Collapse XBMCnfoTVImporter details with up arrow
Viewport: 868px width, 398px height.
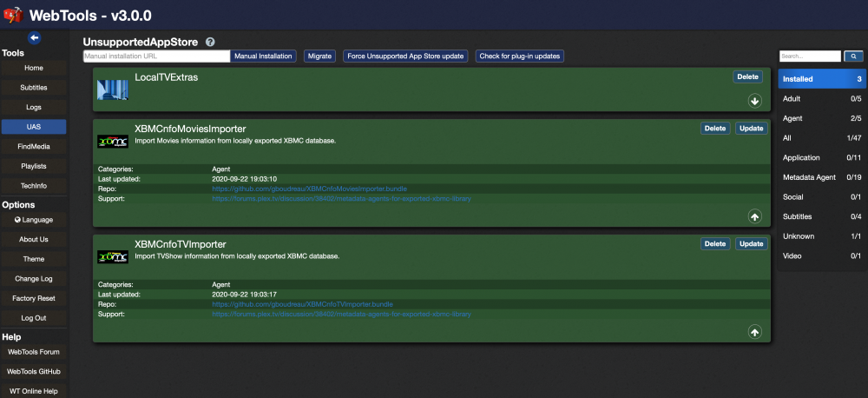pyautogui.click(x=754, y=331)
